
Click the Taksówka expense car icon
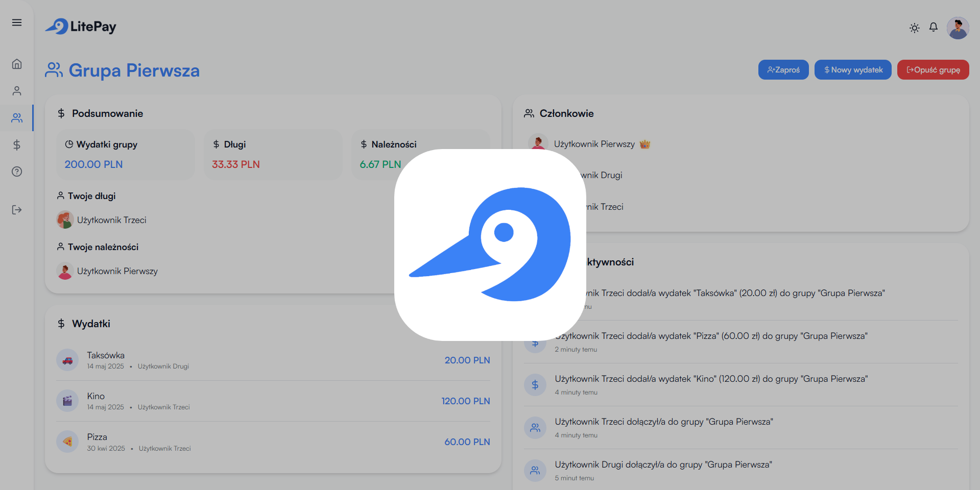67,360
